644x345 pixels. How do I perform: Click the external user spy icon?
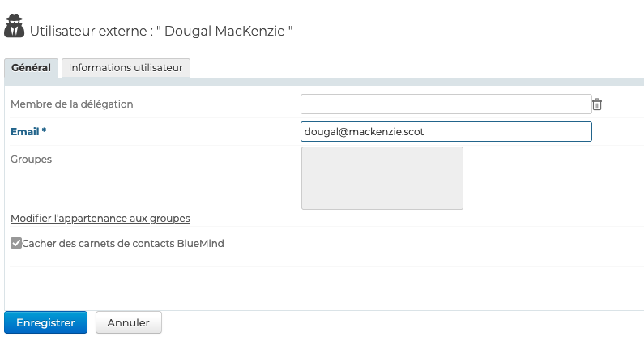15,26
